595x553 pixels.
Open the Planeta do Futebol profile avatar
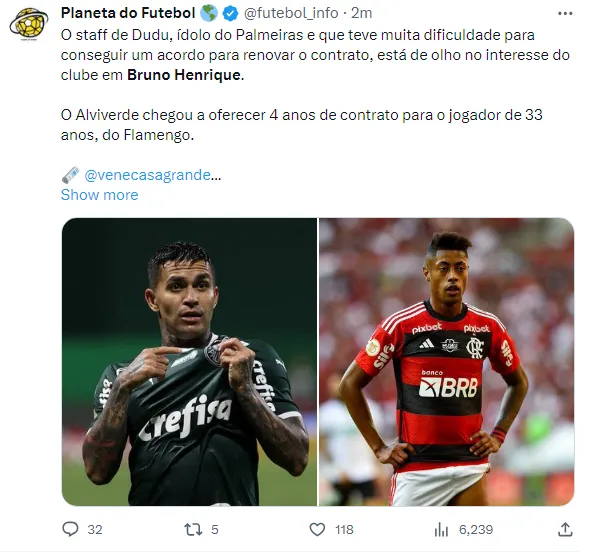29,24
